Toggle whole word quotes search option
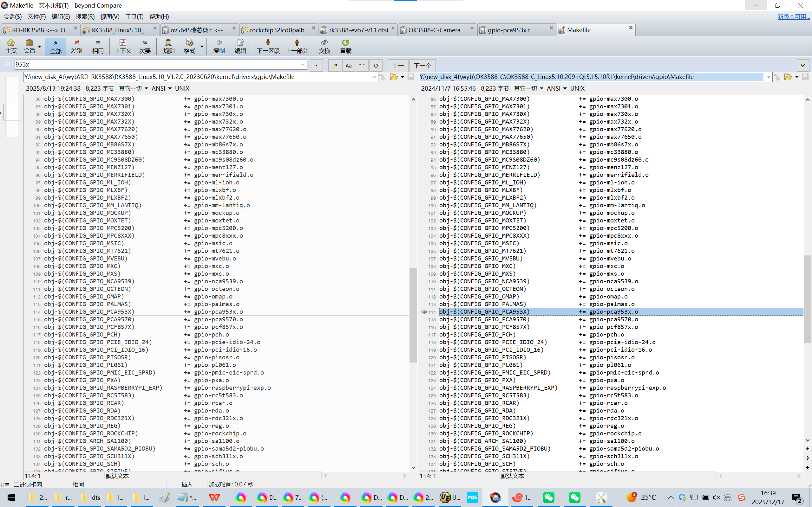 click(x=362, y=65)
